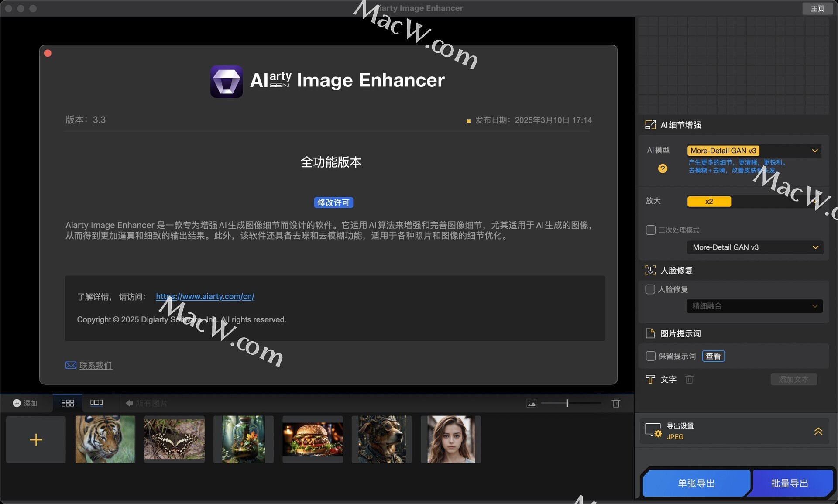Click the 人脸修复 section face icon
Viewport: 838px width, 504px height.
650,271
